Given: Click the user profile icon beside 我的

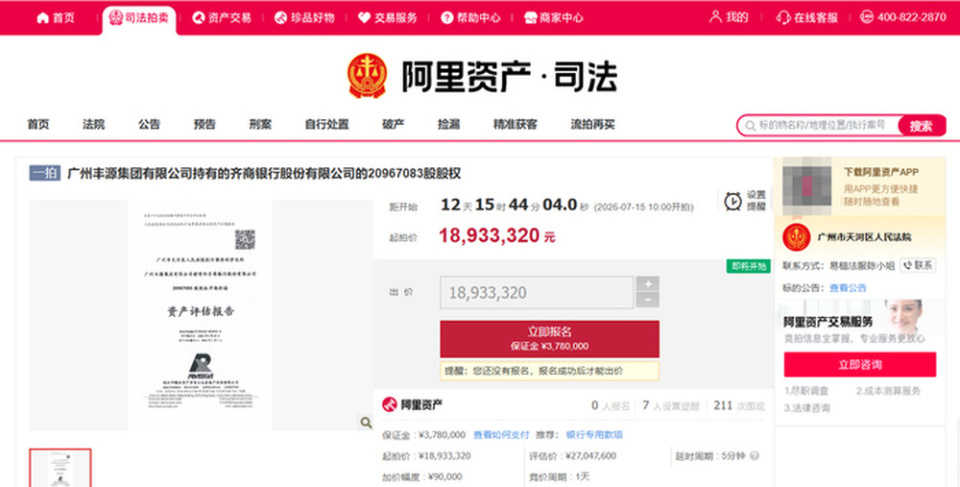Looking at the screenshot, I should pyautogui.click(x=715, y=17).
